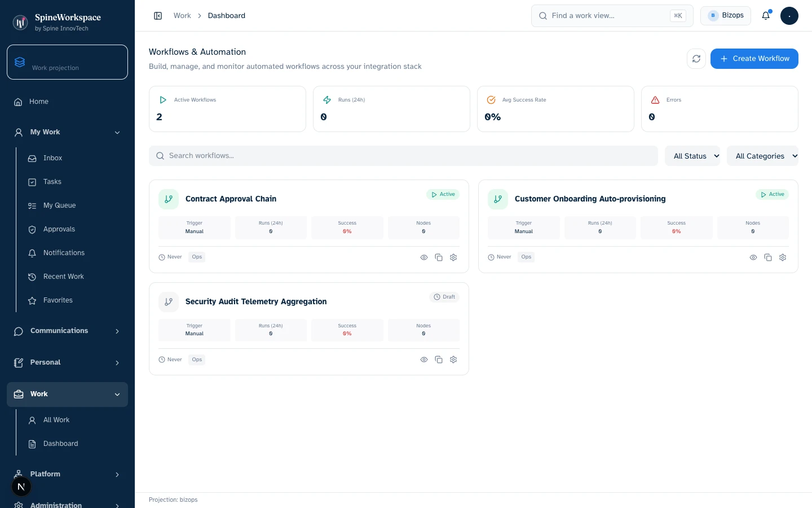Viewport: 812px width, 508px height.
Task: Open the notifications bell in header
Action: 766,16
